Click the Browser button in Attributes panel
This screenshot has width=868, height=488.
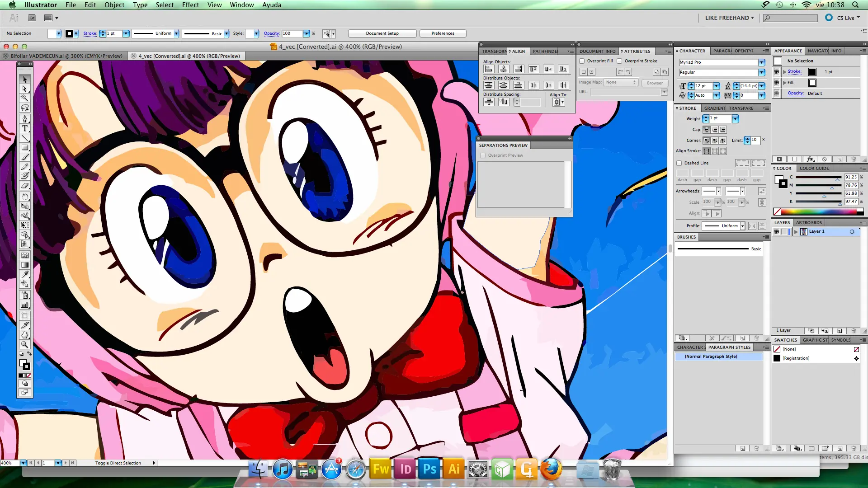tap(655, 83)
